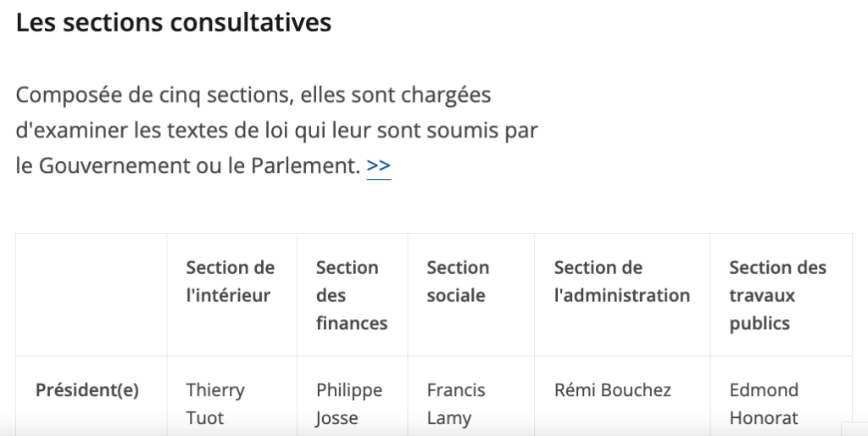Screen dimensions: 868x436
Task: Click the text 'le Gouvernement ou le Parlement'
Action: (x=188, y=165)
